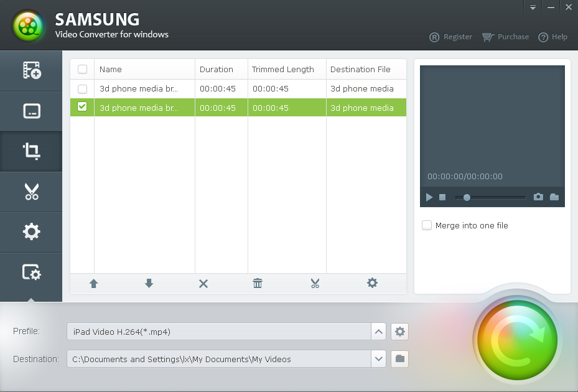Click the Trimmed Length column header
The width and height of the screenshot is (578, 392).
[287, 69]
